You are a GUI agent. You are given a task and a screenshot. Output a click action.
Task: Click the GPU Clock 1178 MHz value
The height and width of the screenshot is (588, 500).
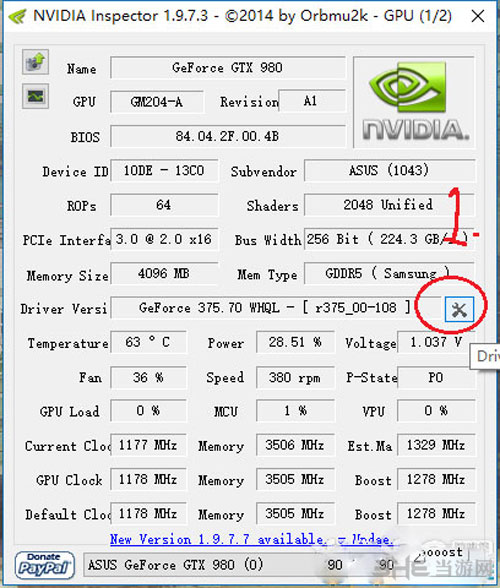(149, 479)
